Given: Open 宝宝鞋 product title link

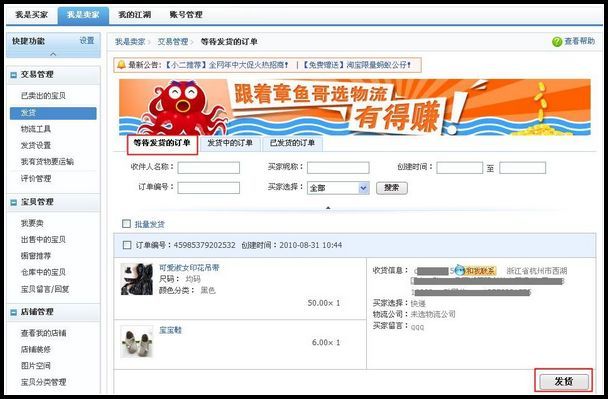Looking at the screenshot, I should coord(170,330).
